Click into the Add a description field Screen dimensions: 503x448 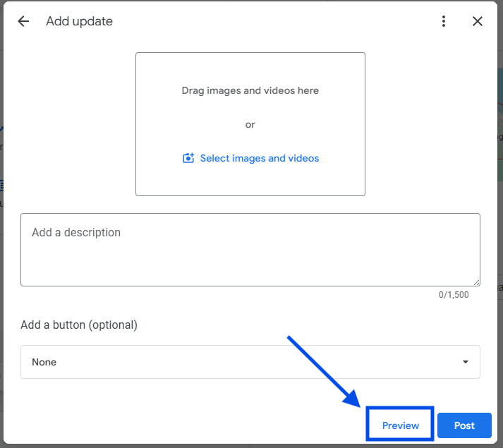(250, 250)
